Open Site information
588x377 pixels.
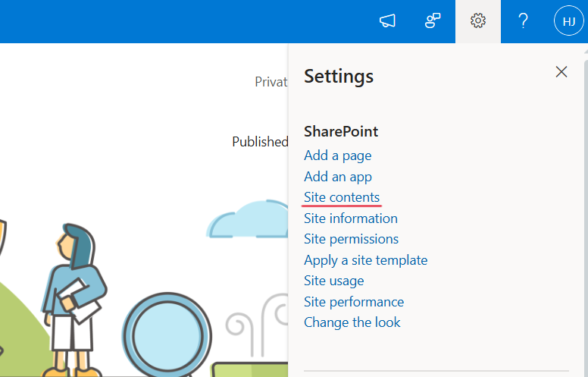[x=351, y=218]
